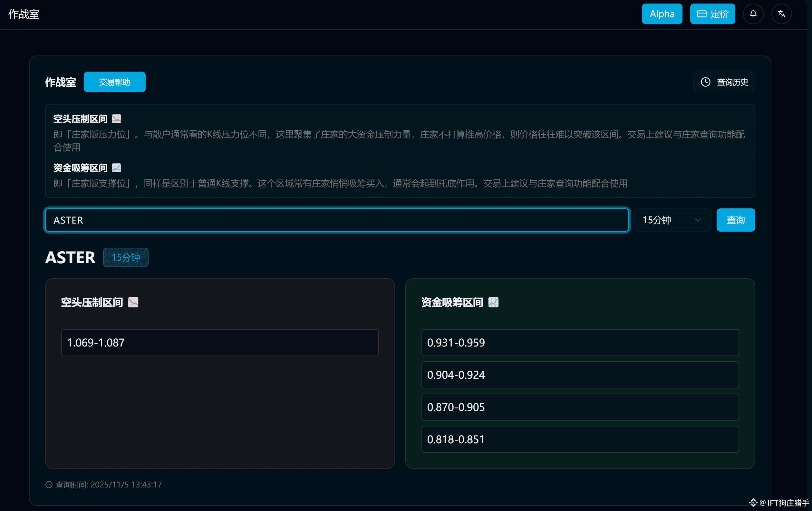This screenshot has height=511, width=812.
Task: Click the uptrend chart icon beside 资金吸筹区间 description
Action: click(x=116, y=168)
